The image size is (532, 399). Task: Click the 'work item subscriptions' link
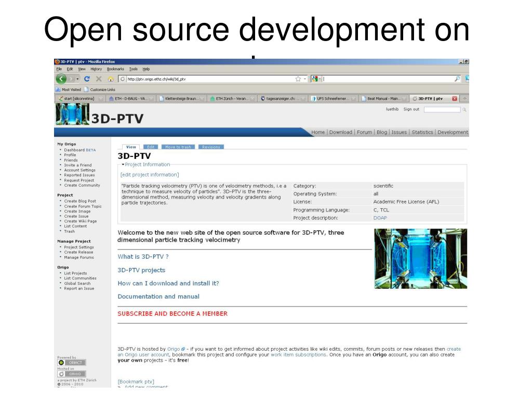(298, 354)
